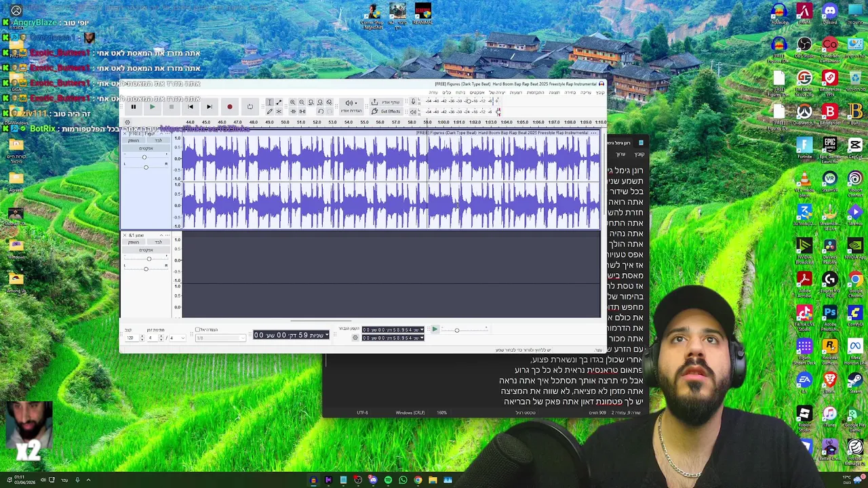Viewport: 868px width, 488px height.
Task: Close the second audio track
Action: tap(125, 235)
